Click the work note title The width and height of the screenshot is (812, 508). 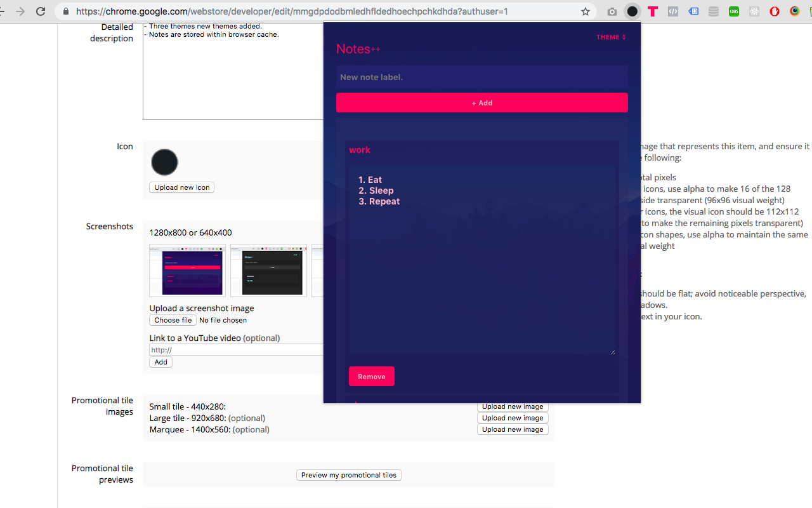[x=360, y=150]
